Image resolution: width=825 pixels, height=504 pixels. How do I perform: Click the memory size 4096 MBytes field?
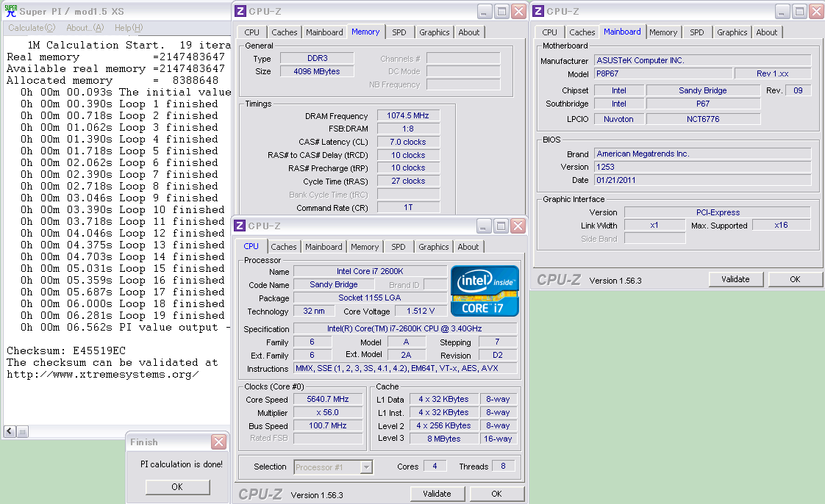pos(317,71)
